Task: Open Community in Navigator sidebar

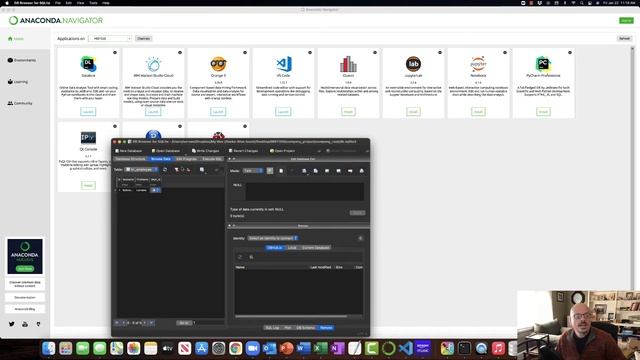Action: (20, 103)
